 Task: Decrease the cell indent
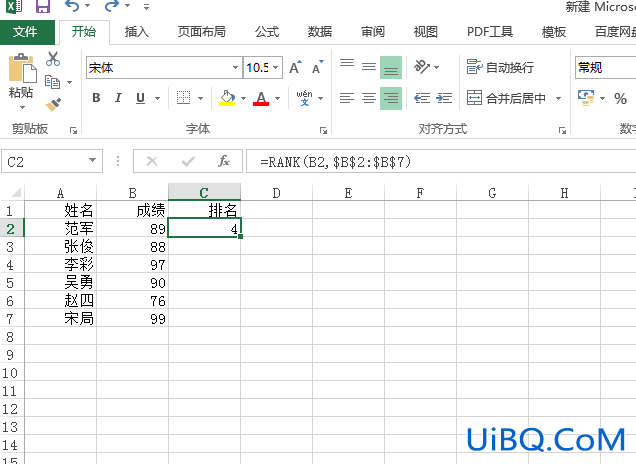422,98
